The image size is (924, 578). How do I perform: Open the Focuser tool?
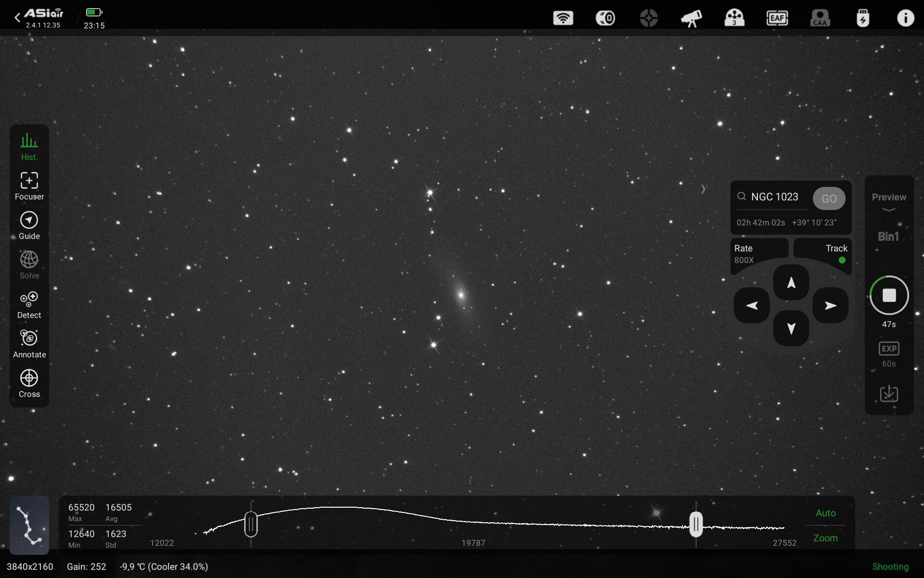coord(29,186)
